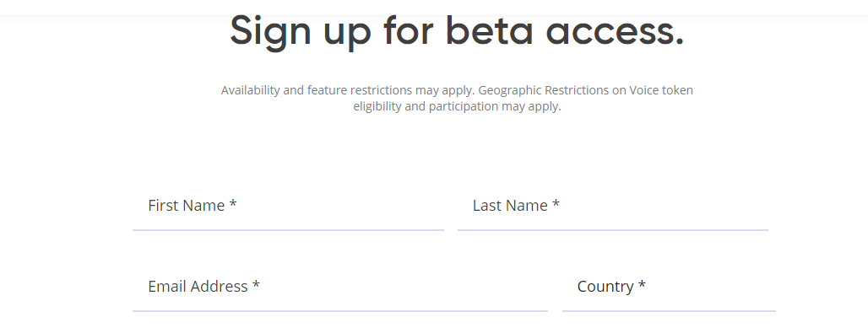This screenshot has width=868, height=328.
Task: Click the required asterisk beside First Name
Action: coord(233,203)
